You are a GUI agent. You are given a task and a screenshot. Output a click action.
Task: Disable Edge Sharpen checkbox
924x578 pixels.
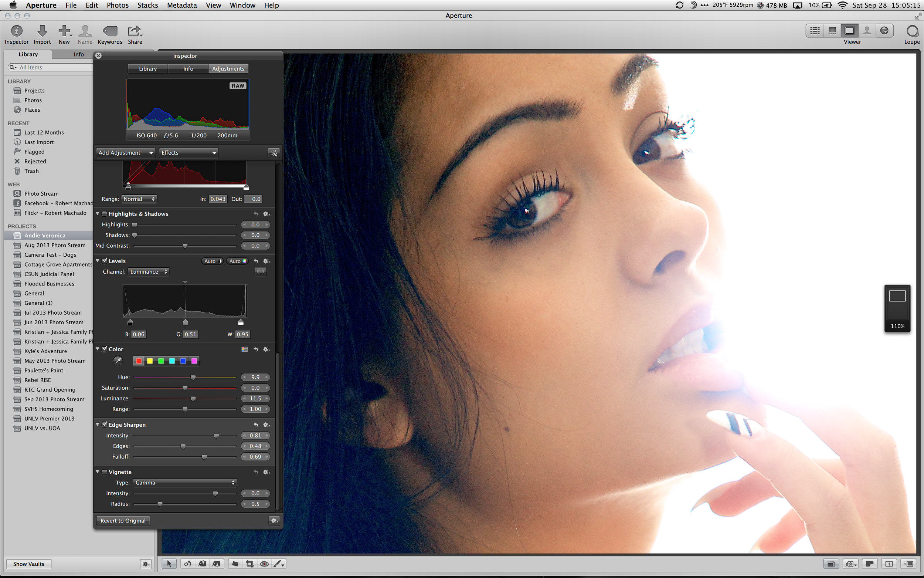(104, 424)
